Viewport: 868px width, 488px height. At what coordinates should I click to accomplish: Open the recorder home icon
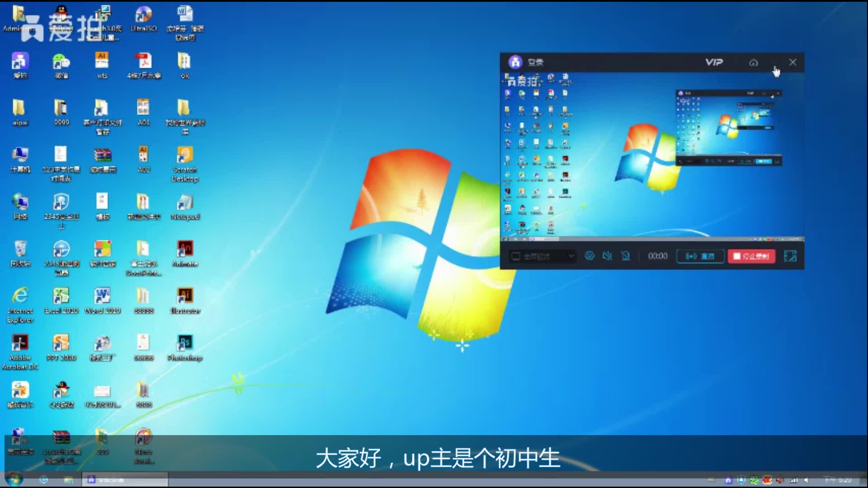click(x=753, y=63)
